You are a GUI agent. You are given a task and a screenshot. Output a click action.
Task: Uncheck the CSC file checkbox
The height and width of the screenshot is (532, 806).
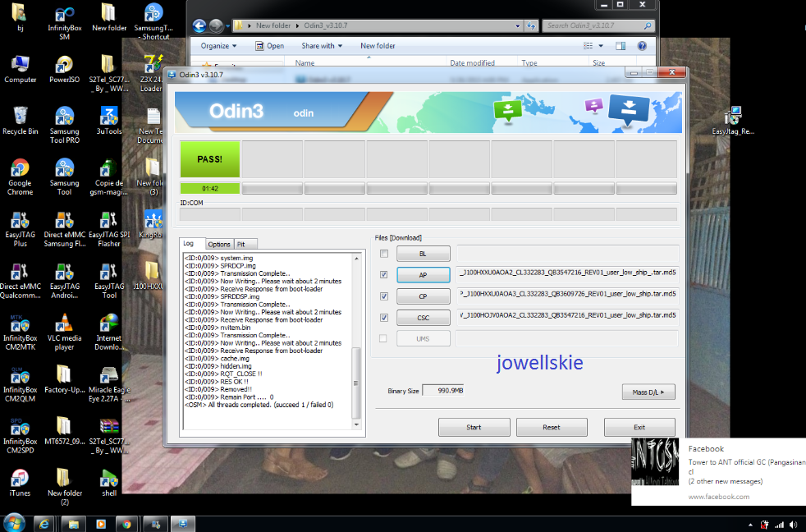(x=384, y=318)
